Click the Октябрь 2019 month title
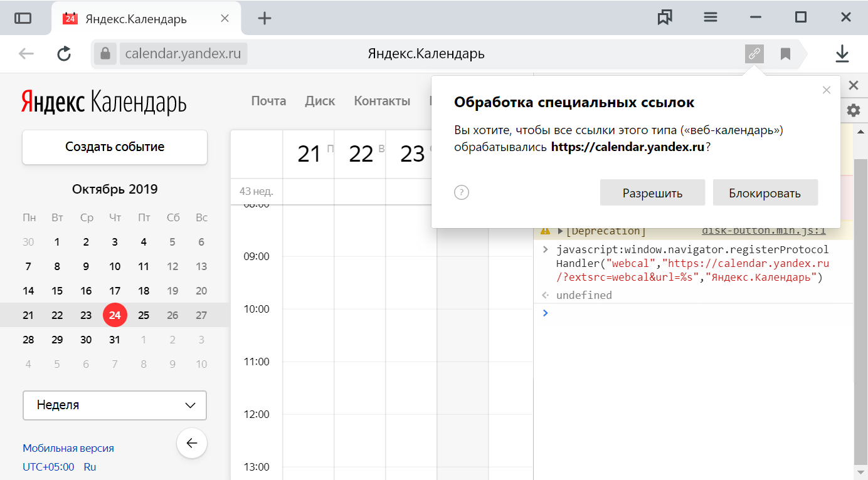This screenshot has width=868, height=480. (115, 189)
